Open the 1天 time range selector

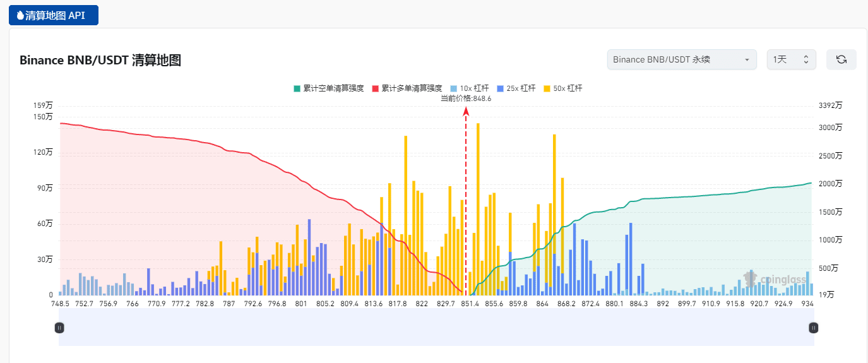click(x=792, y=59)
